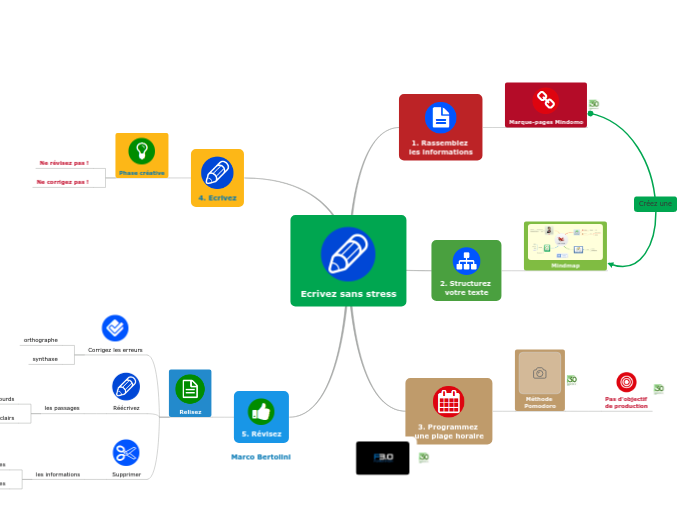Click the red calendar icon in Programmez node
Image resolution: width=697 pixels, height=520 pixels.
[x=448, y=401]
